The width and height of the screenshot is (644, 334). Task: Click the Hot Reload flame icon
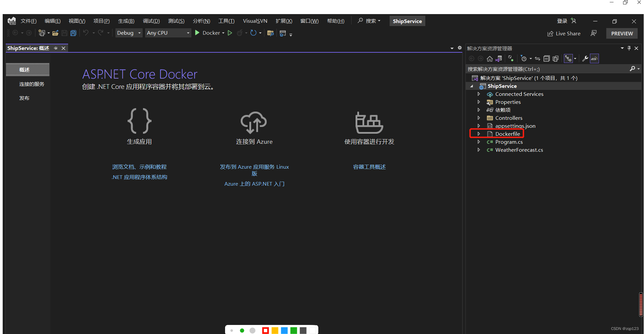coord(240,33)
